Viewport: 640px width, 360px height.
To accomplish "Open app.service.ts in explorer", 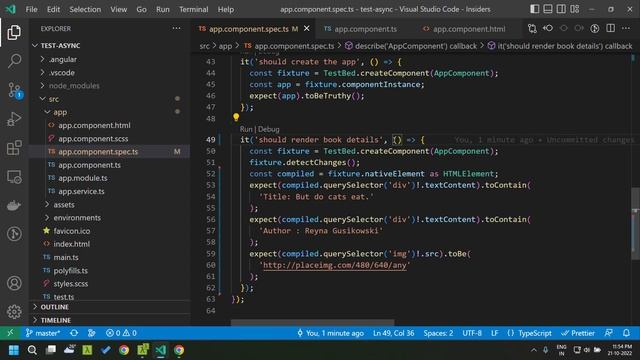I will point(109,191).
